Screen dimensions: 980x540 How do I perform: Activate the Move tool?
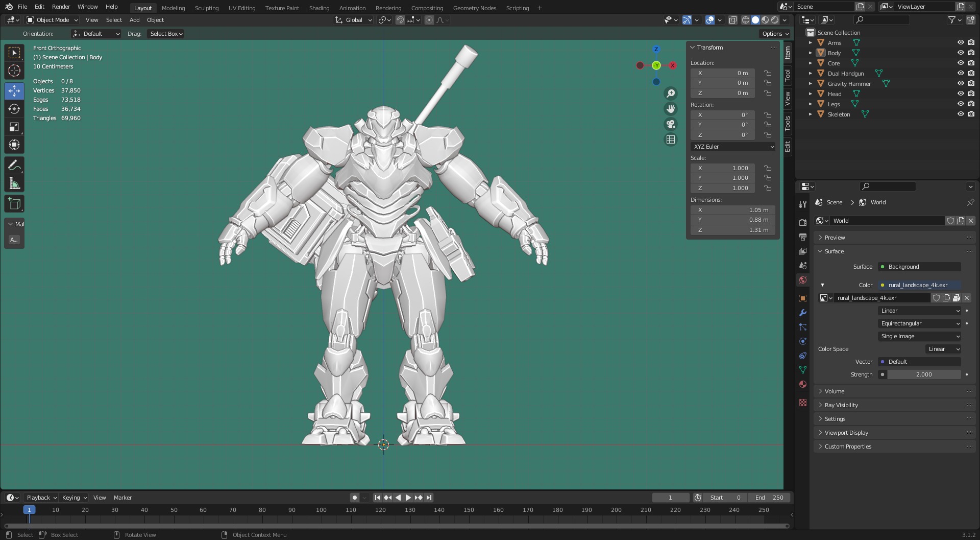click(x=14, y=91)
